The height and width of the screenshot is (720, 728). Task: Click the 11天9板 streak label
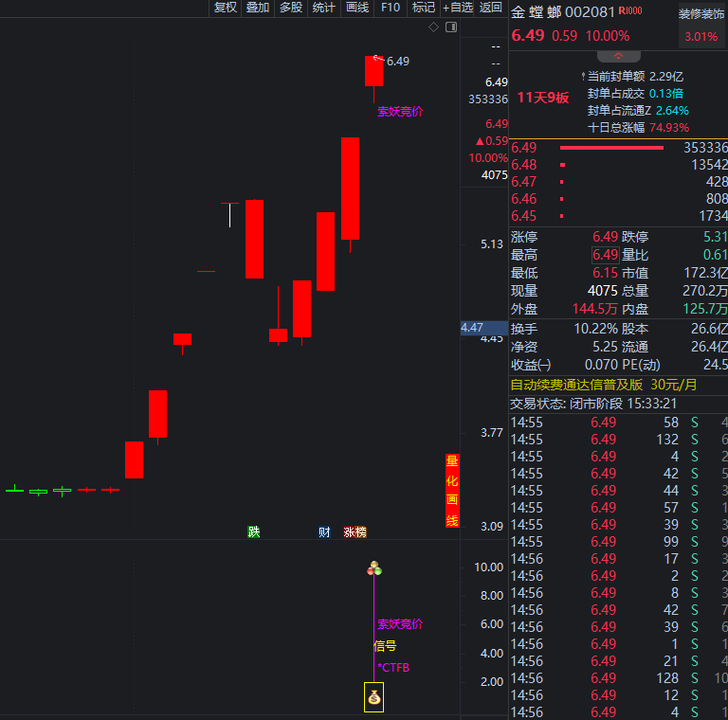[543, 98]
